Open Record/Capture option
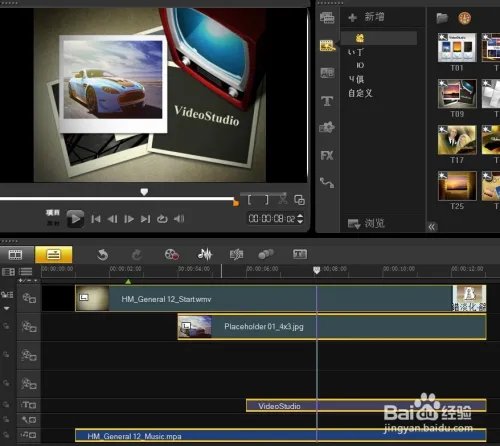The image size is (500, 446). coord(172,255)
